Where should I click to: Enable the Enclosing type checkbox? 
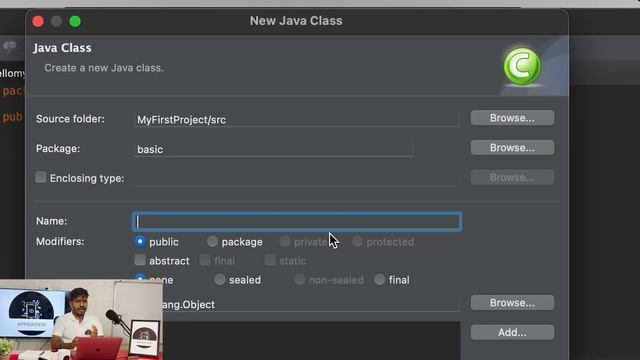click(x=40, y=177)
